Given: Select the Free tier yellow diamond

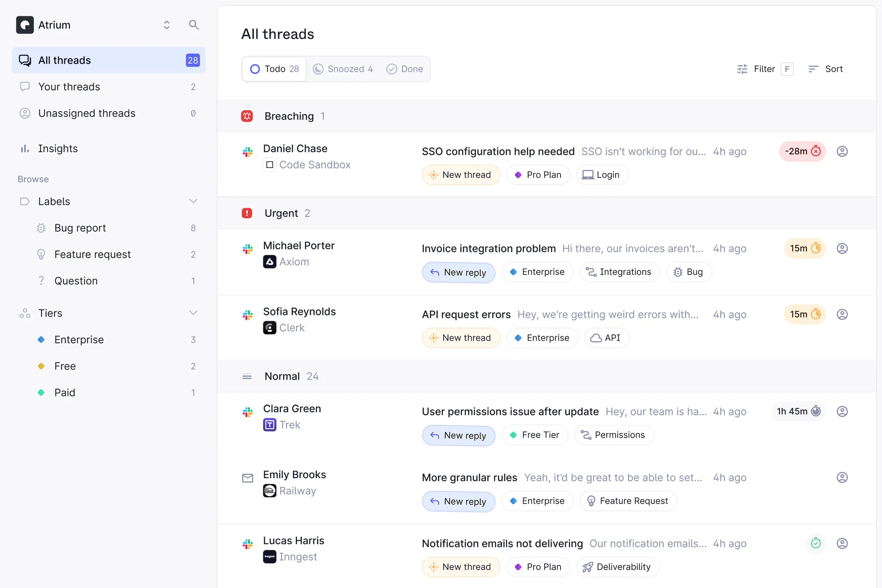Looking at the screenshot, I should pos(41,366).
